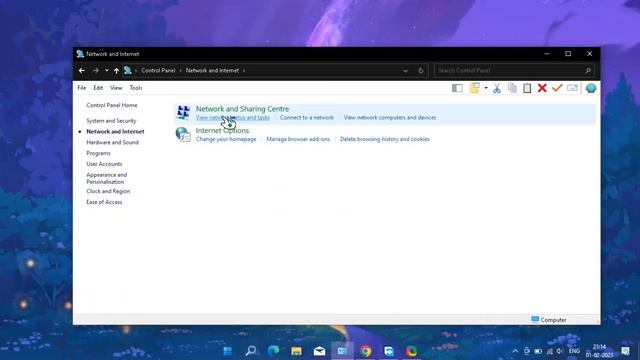Click the red X Delete icon
This screenshot has height=360, width=640.
click(542, 88)
